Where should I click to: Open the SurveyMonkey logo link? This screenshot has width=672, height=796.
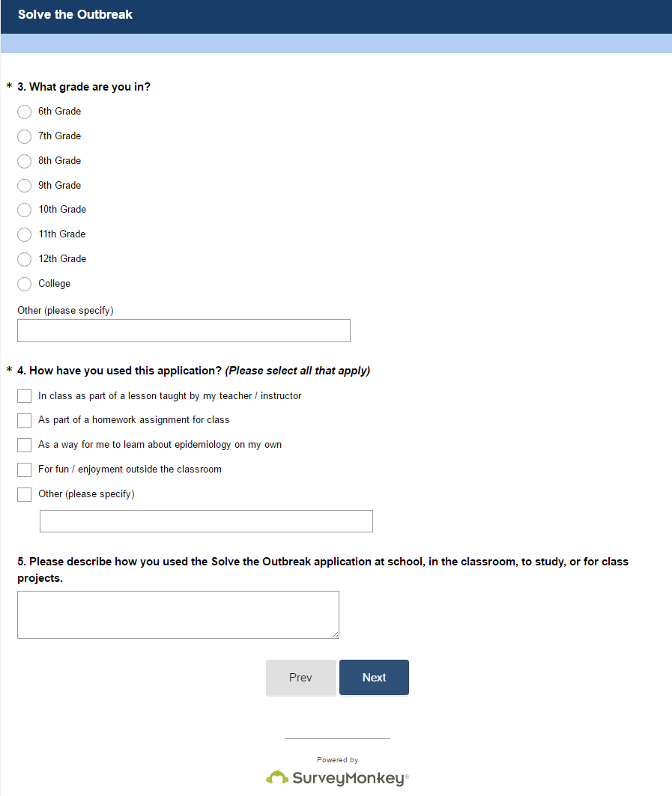pyautogui.click(x=337, y=778)
